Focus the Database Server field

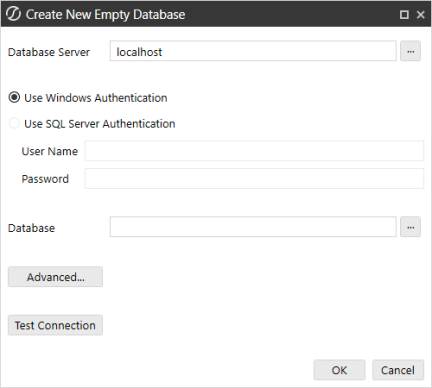point(253,51)
